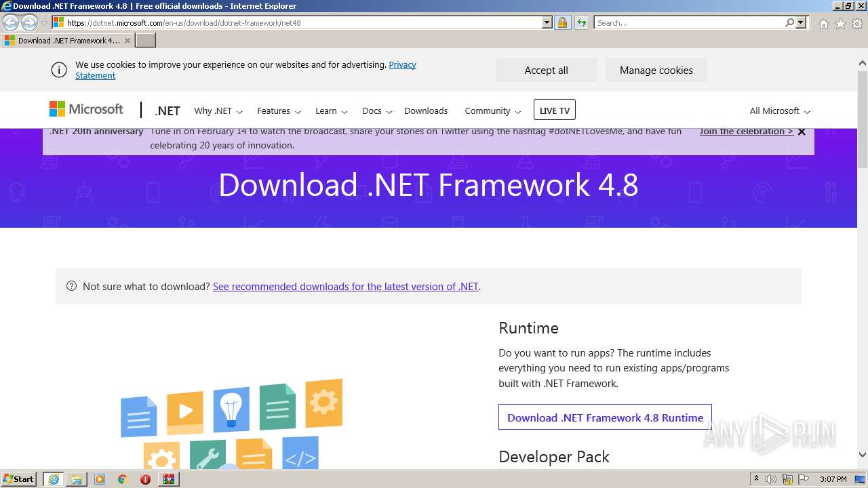Click the Internet Explorer back arrow button
The height and width of the screenshot is (488, 868).
click(11, 22)
